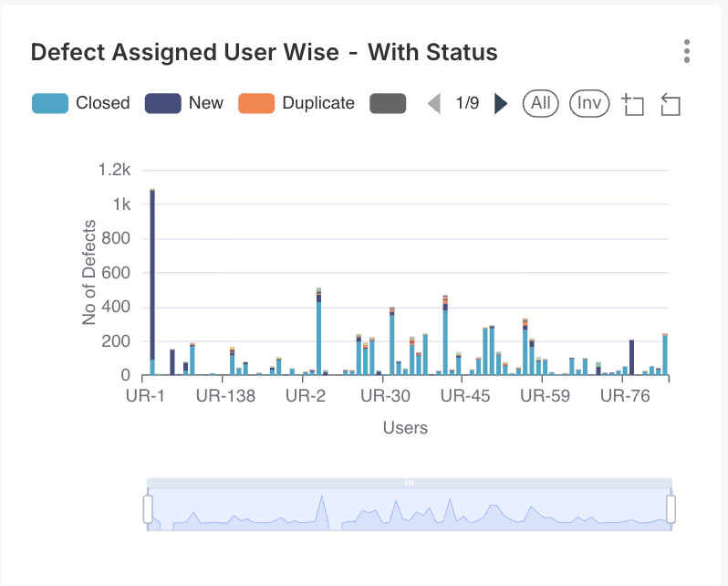Go to the previous legend page
The width and height of the screenshot is (728, 586).
(434, 103)
